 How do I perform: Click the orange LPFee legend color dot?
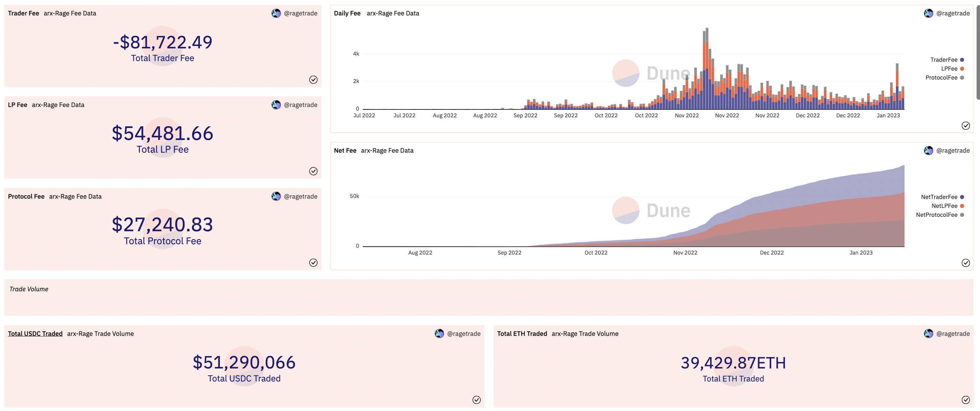tap(962, 69)
